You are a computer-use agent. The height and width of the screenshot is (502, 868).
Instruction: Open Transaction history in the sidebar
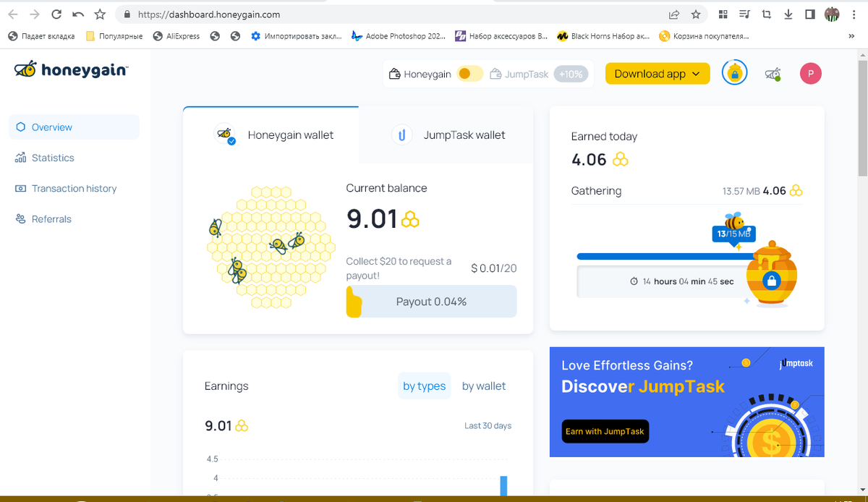[x=74, y=188]
